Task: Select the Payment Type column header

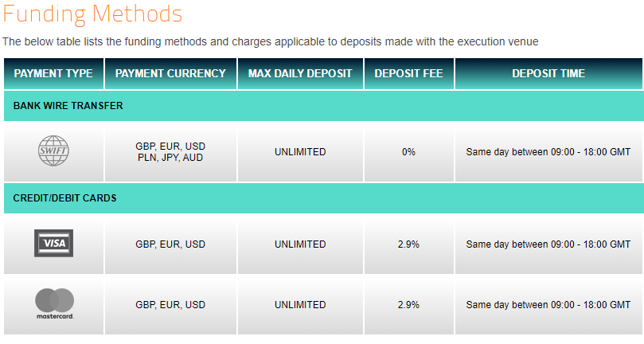Action: point(53,73)
